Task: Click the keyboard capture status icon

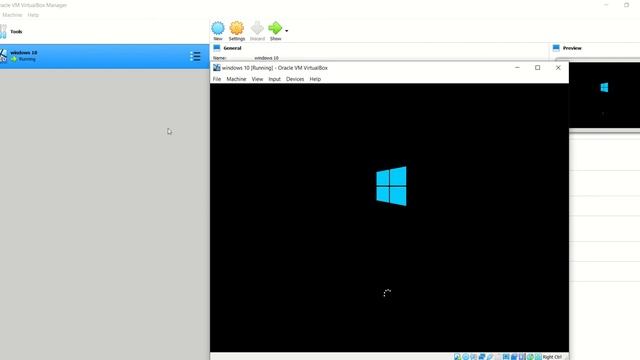Action: coord(538,357)
